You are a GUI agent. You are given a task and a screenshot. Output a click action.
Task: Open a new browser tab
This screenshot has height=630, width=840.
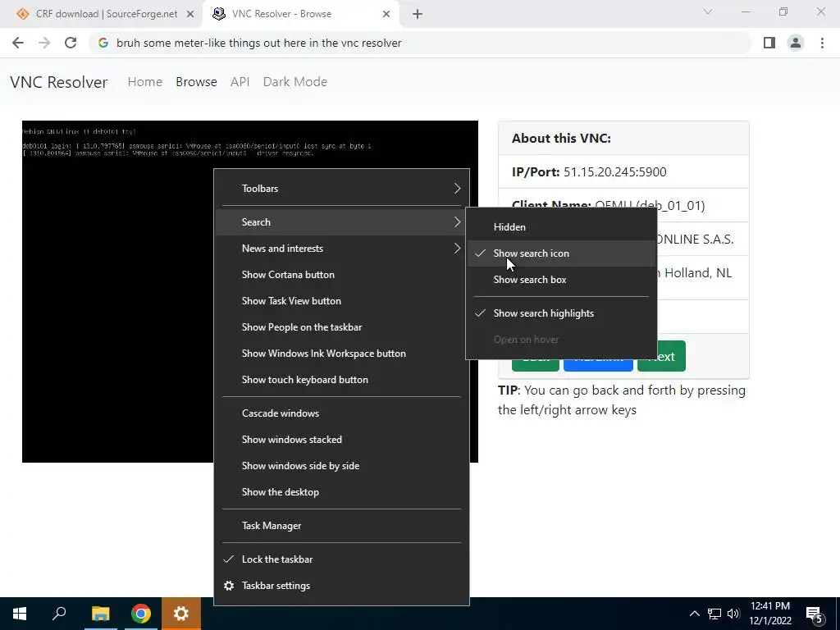pyautogui.click(x=418, y=14)
